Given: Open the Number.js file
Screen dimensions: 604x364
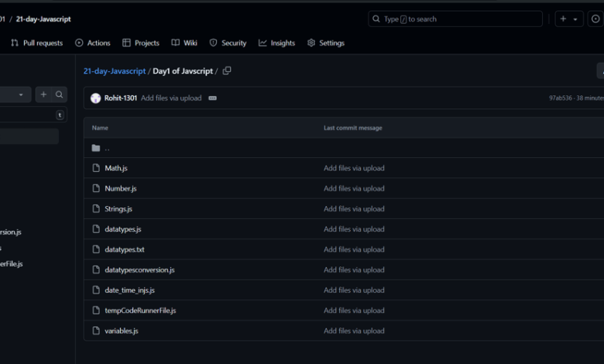Looking at the screenshot, I should (x=121, y=188).
